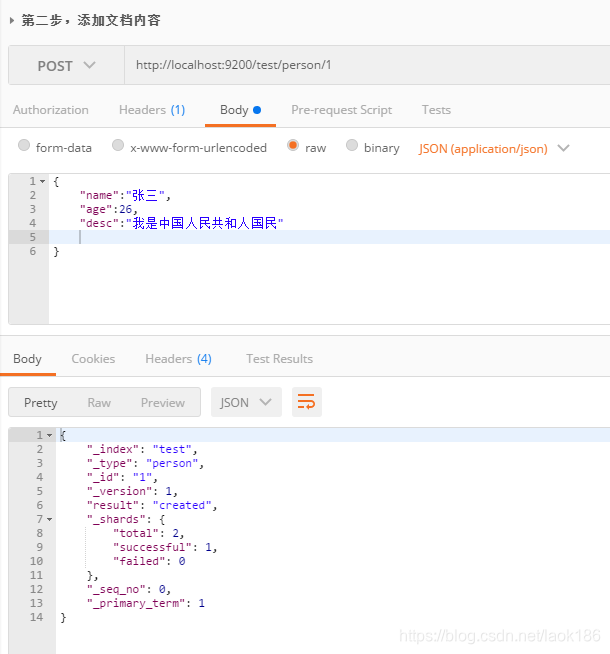The image size is (610, 654).
Task: Go to the Tests tab
Action: pyautogui.click(x=436, y=110)
